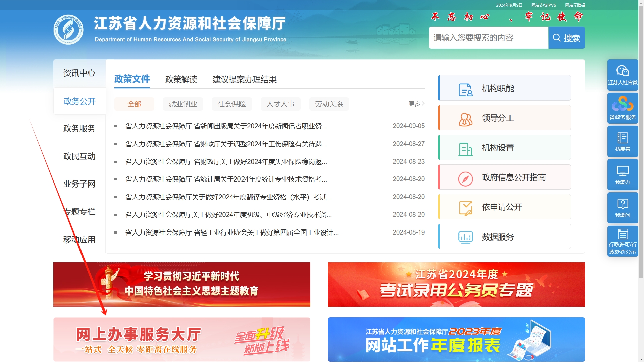
Task: Click the 政府信息公开指南 compass icon
Action: click(x=465, y=179)
